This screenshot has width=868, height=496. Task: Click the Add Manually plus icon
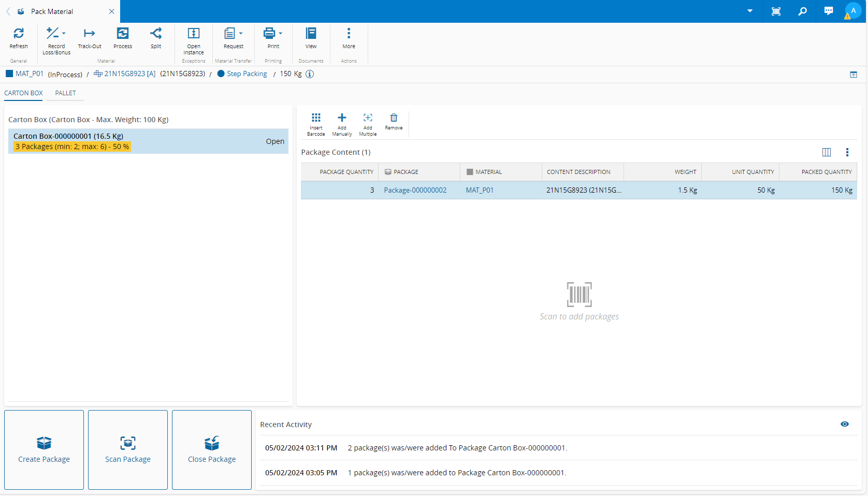tap(342, 118)
